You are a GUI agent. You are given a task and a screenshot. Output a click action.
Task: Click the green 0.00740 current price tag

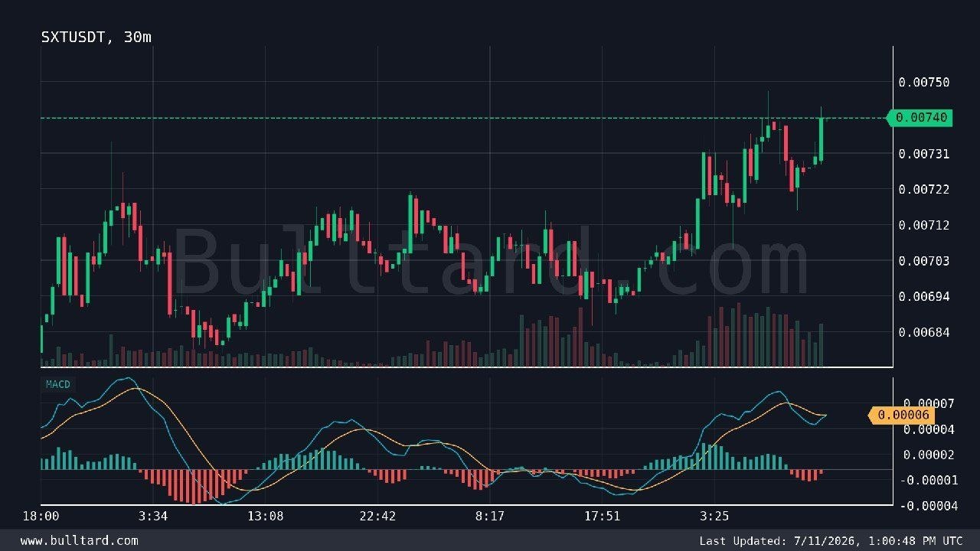coord(920,118)
